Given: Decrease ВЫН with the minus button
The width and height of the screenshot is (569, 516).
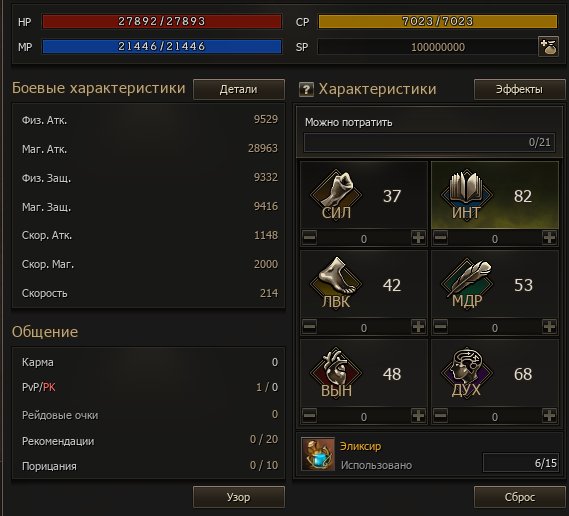Looking at the screenshot, I should [x=310, y=415].
